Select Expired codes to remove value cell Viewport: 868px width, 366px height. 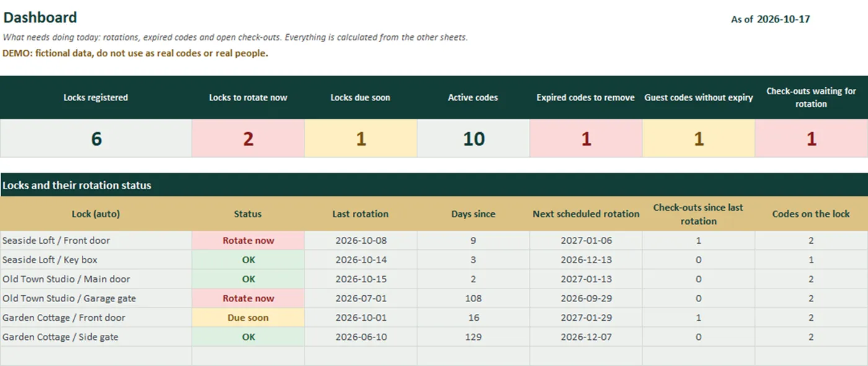[586, 138]
